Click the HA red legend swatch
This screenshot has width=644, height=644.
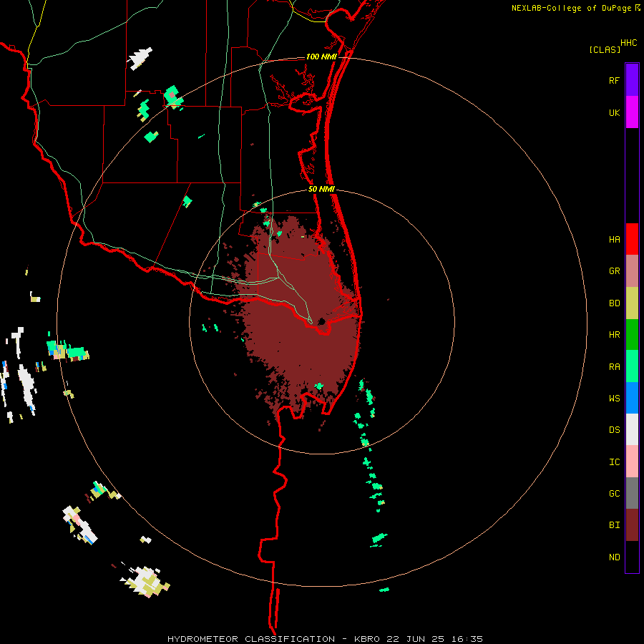[632, 239]
